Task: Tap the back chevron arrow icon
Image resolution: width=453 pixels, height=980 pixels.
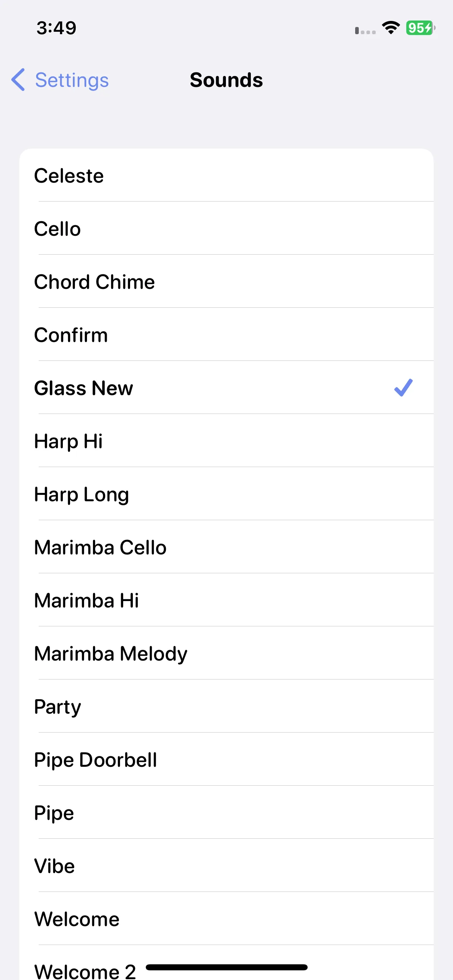Action: click(x=18, y=80)
